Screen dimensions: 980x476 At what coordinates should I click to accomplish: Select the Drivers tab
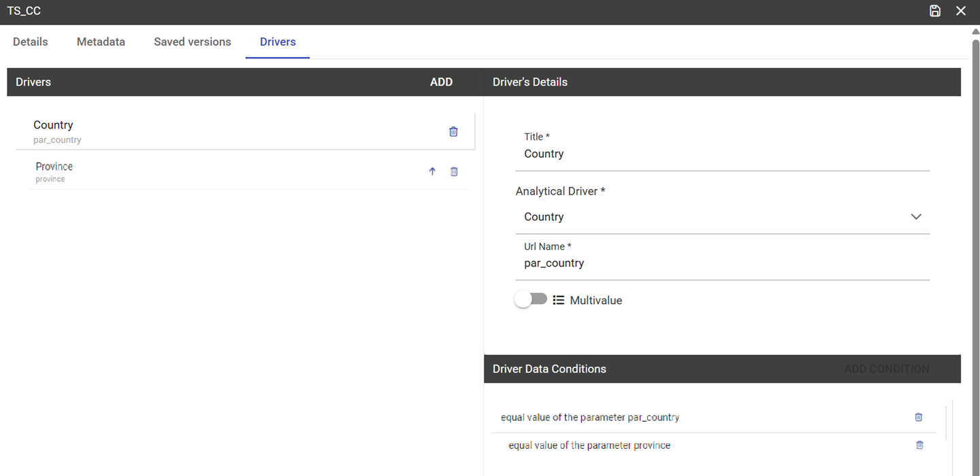[x=278, y=42]
